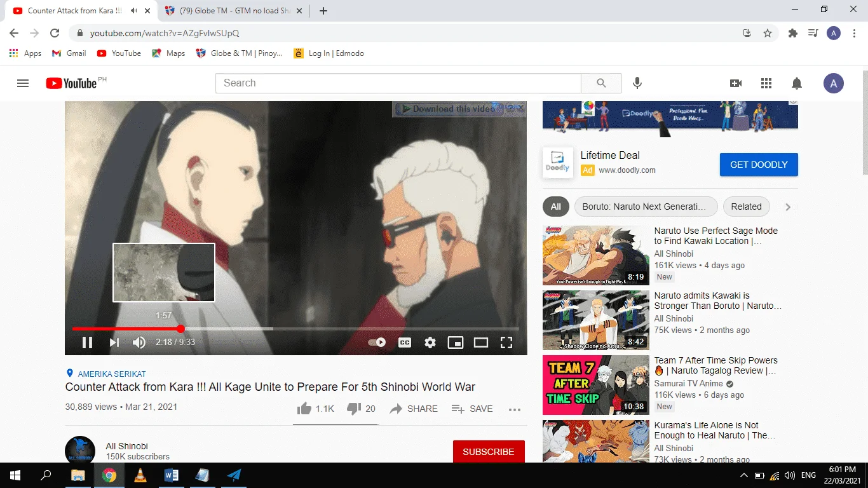
Task: Share this video
Action: (x=414, y=409)
